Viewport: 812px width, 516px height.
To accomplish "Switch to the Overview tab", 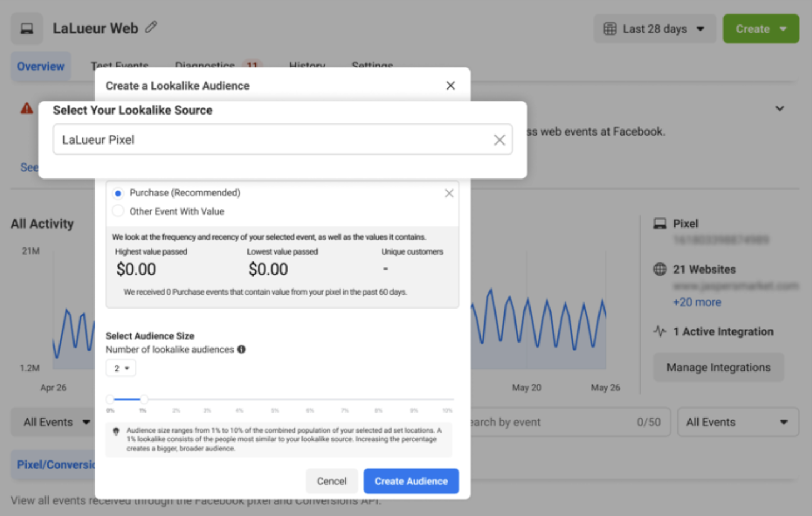I will click(x=41, y=67).
